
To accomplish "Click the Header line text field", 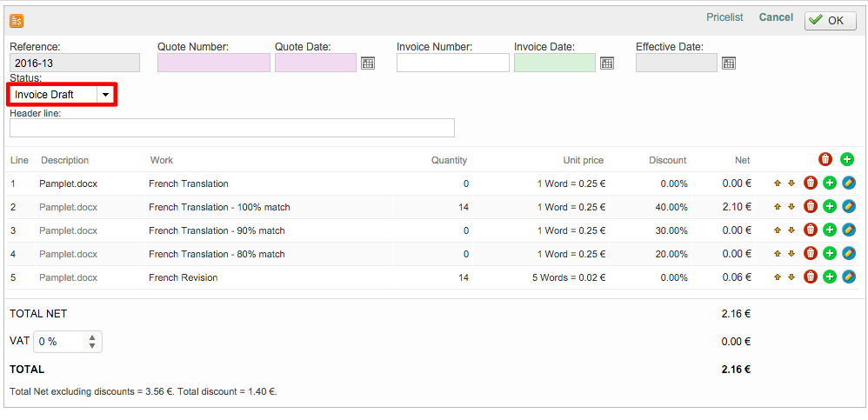I will click(231, 128).
